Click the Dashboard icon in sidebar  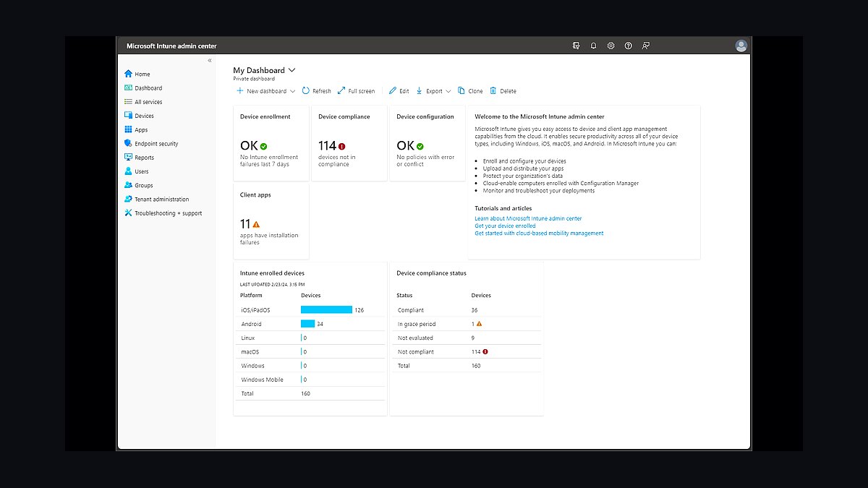pyautogui.click(x=128, y=87)
